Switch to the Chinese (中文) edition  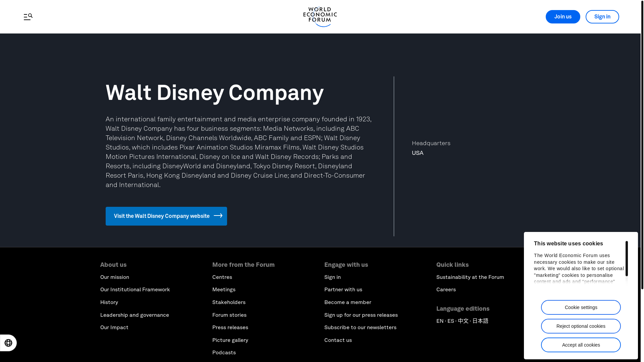tap(463, 321)
